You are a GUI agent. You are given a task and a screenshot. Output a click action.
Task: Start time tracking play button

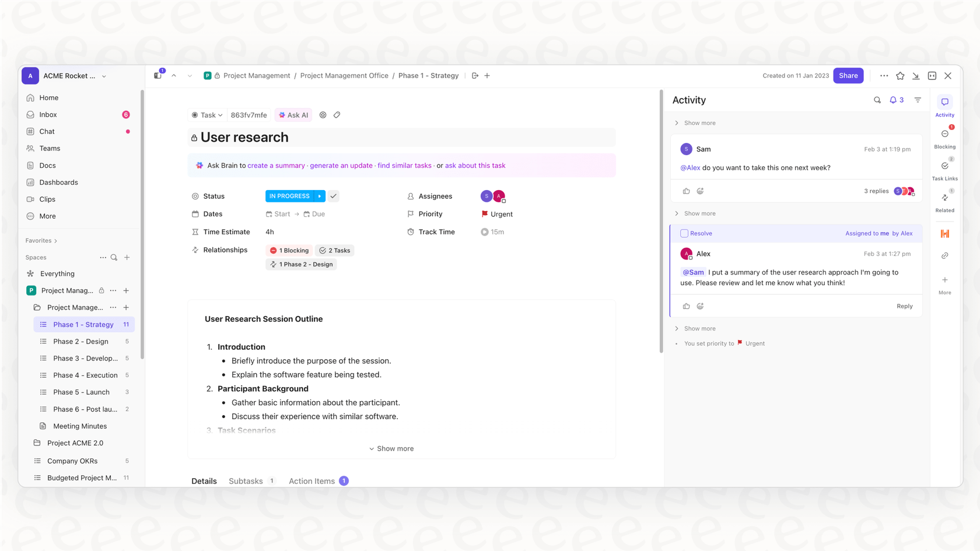[484, 232]
